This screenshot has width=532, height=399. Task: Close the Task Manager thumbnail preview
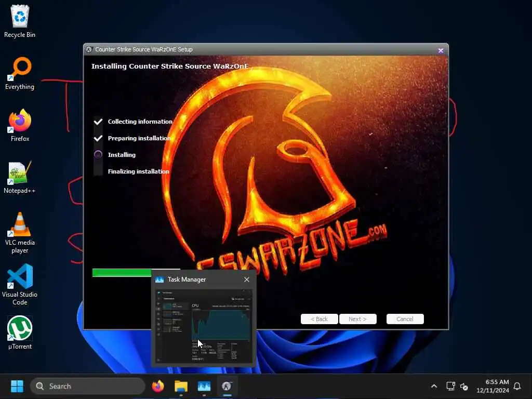click(247, 279)
